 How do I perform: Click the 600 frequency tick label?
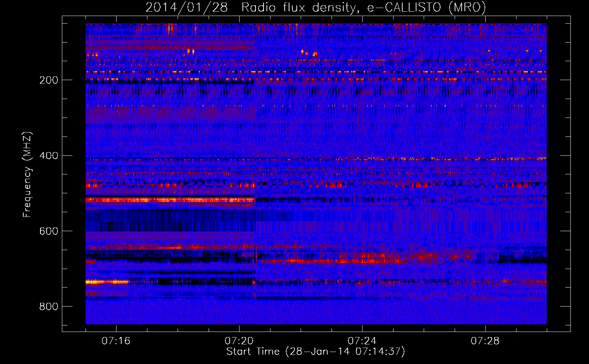point(49,232)
